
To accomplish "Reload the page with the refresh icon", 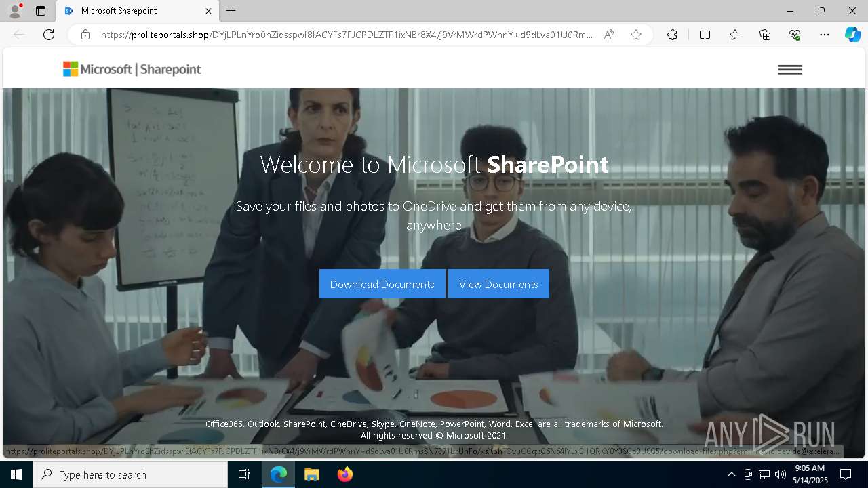I will coord(49,35).
